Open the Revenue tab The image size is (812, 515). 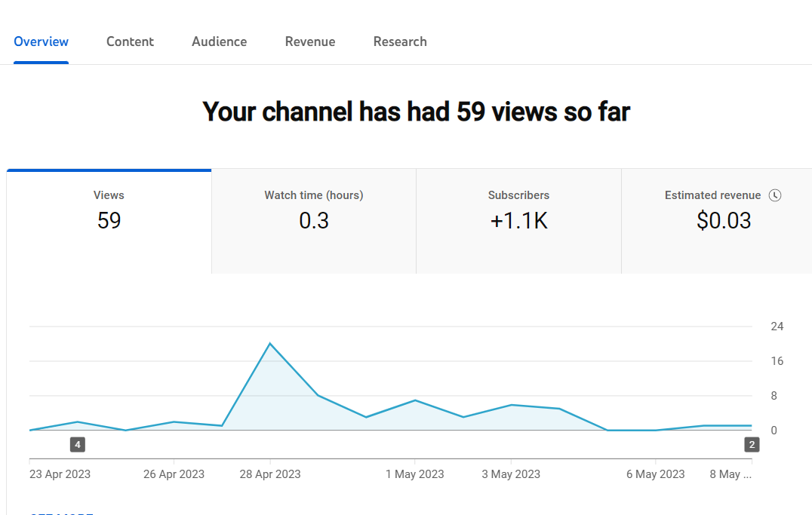click(x=310, y=41)
